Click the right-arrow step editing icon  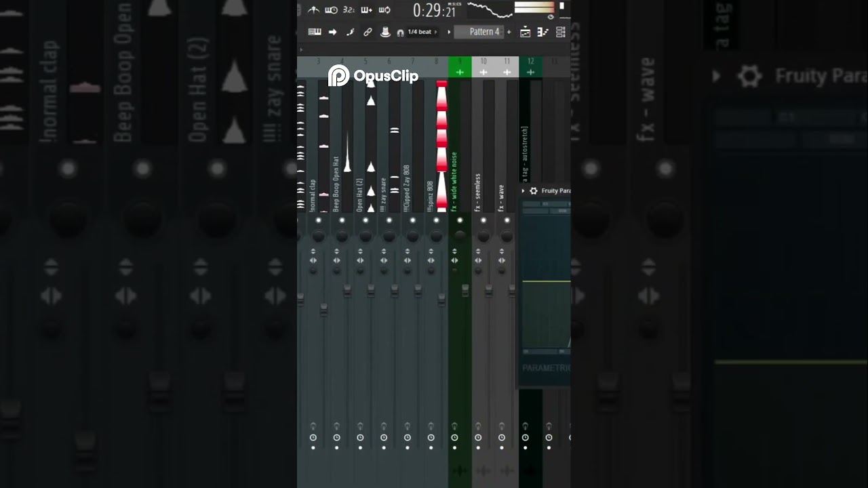tap(333, 32)
